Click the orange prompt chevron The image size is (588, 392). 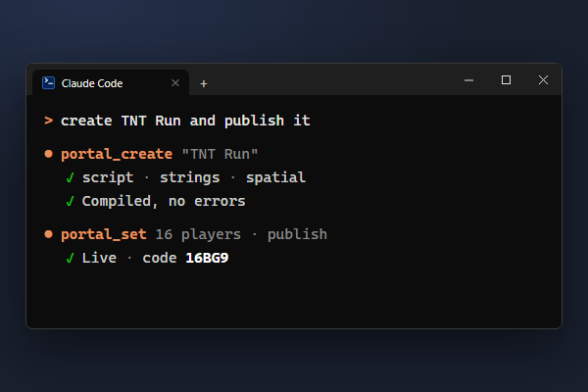48,121
